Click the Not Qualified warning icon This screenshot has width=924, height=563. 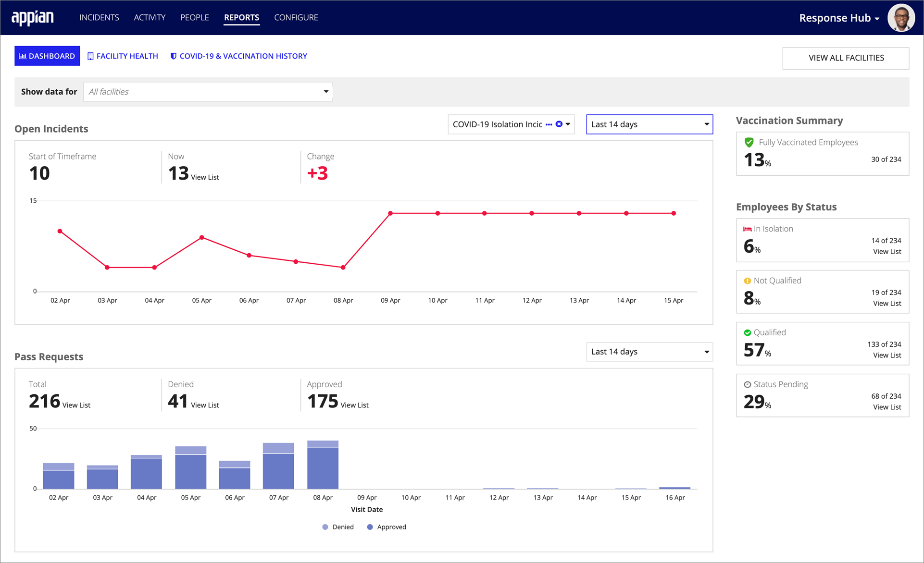click(747, 281)
